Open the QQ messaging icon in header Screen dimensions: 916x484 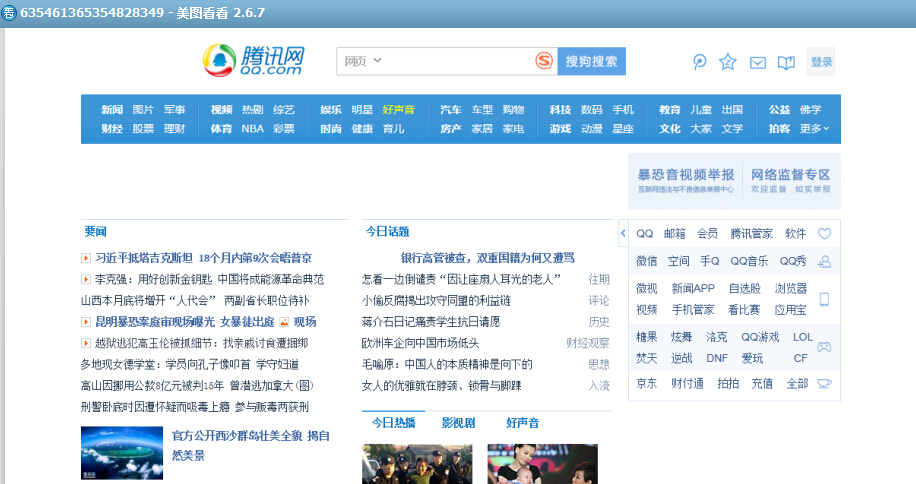(x=699, y=62)
